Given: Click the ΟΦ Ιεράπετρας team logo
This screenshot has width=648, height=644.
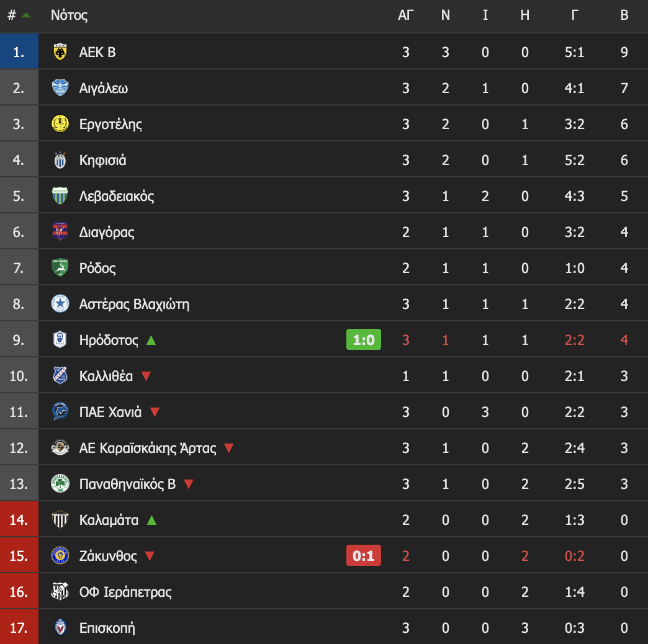Looking at the screenshot, I should pyautogui.click(x=60, y=592).
